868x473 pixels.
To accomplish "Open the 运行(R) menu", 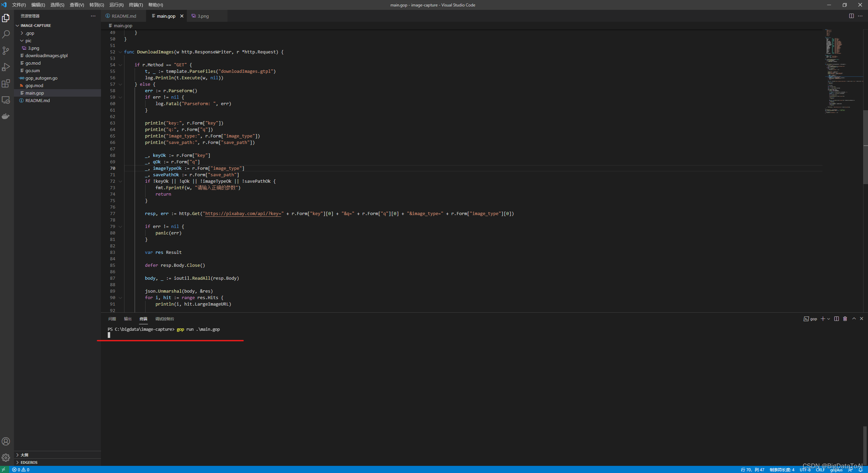I will [x=117, y=5].
